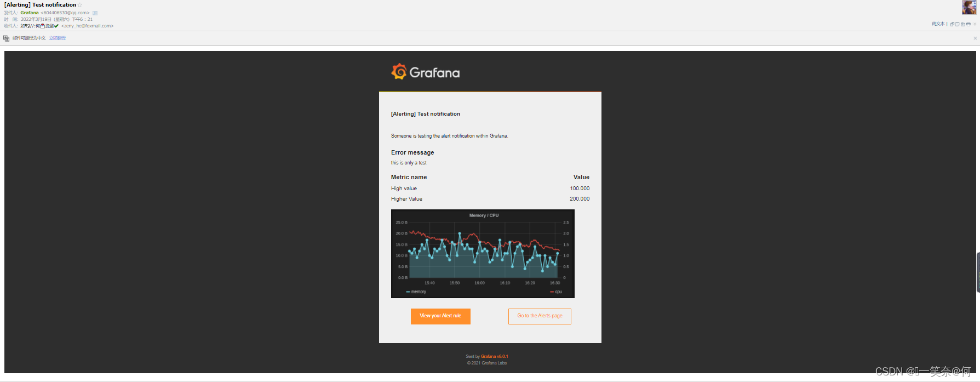This screenshot has width=980, height=382.
Task: Switch to 纯文本 plain text view
Action: pos(938,24)
